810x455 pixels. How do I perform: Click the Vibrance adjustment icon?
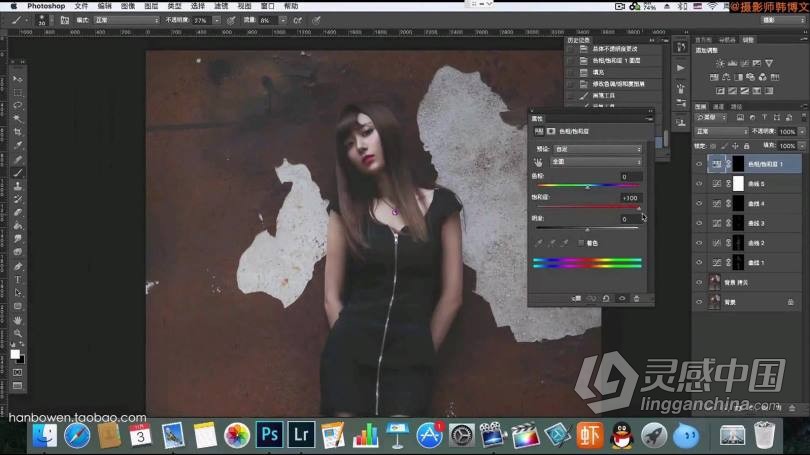pos(769,63)
